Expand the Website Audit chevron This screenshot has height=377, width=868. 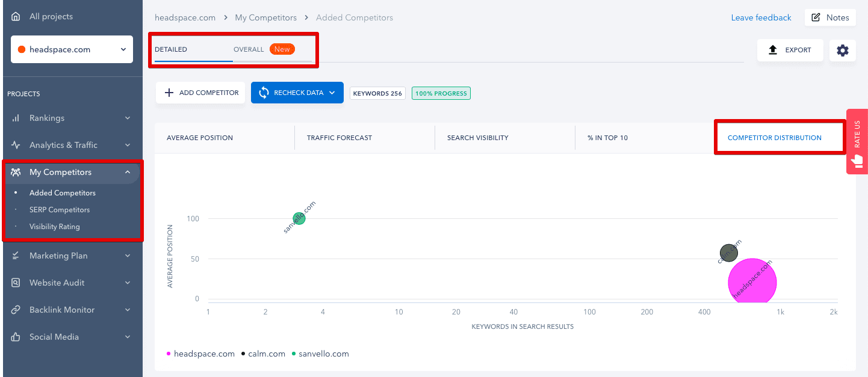pyautogui.click(x=128, y=283)
